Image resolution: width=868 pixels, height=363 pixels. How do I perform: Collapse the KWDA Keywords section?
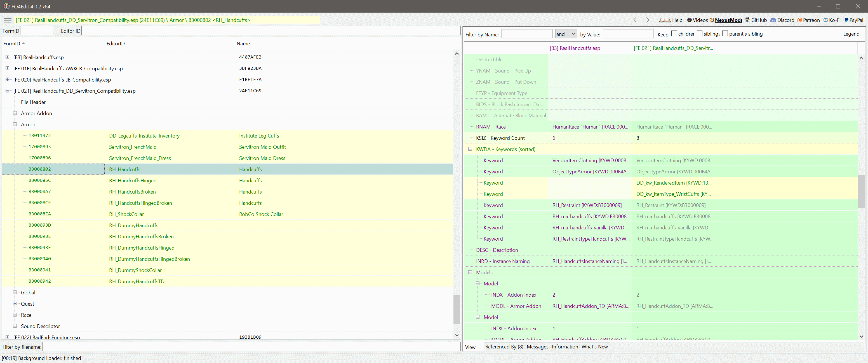click(x=470, y=149)
